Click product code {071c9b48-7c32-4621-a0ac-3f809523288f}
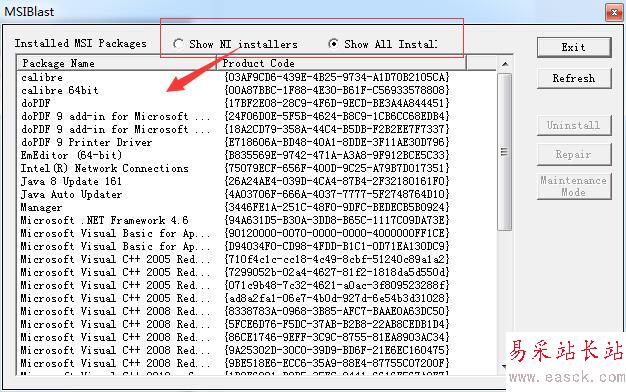 337,285
